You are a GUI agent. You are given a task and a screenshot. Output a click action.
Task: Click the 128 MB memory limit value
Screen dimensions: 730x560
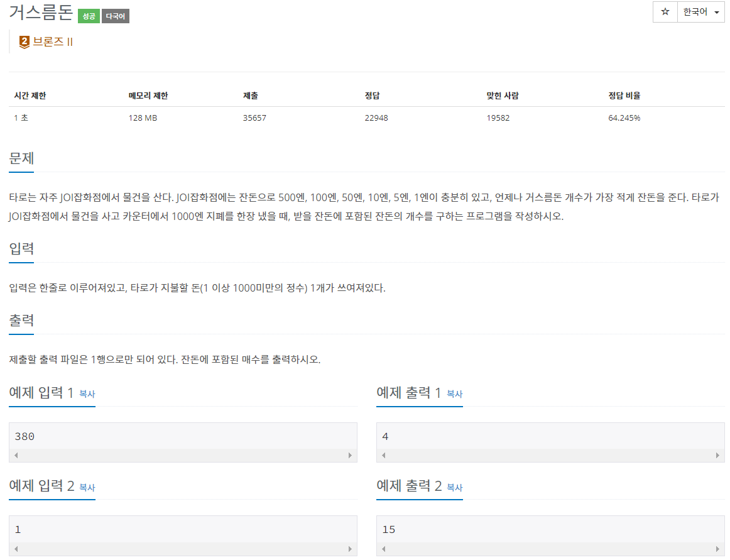click(x=143, y=118)
